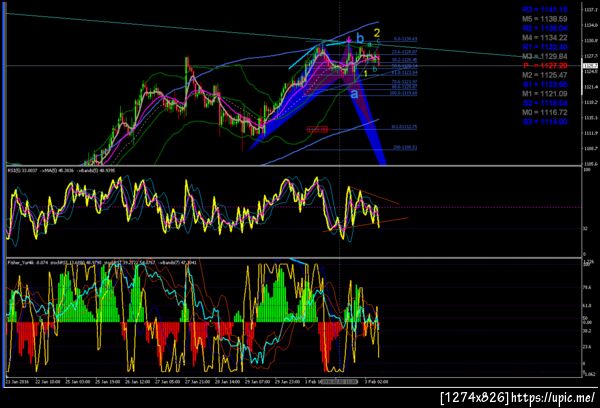Select the blue S3 support level label
Viewport: 600px width, 408px height.
[x=545, y=122]
